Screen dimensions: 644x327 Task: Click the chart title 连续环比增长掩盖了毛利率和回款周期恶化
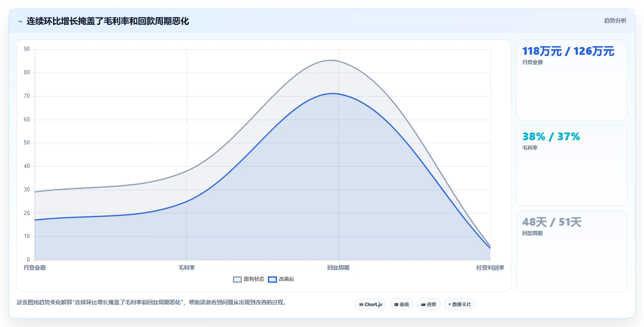tap(108, 21)
